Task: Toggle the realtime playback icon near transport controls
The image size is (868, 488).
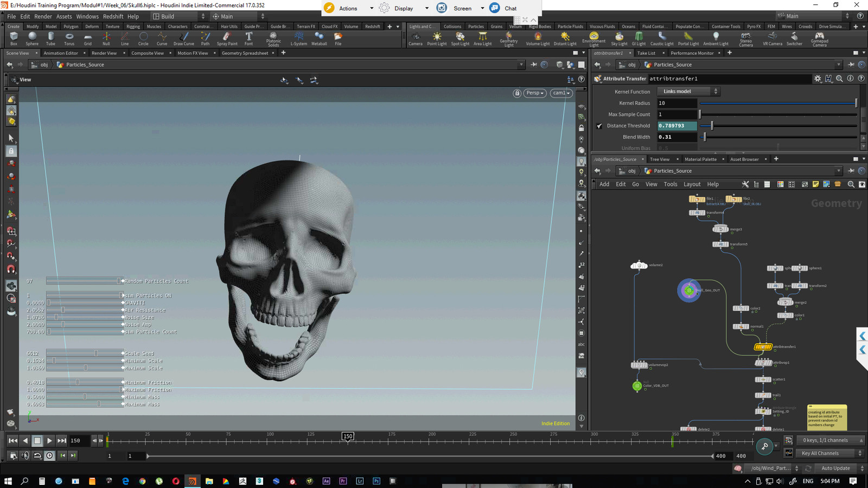Action: click(49, 455)
